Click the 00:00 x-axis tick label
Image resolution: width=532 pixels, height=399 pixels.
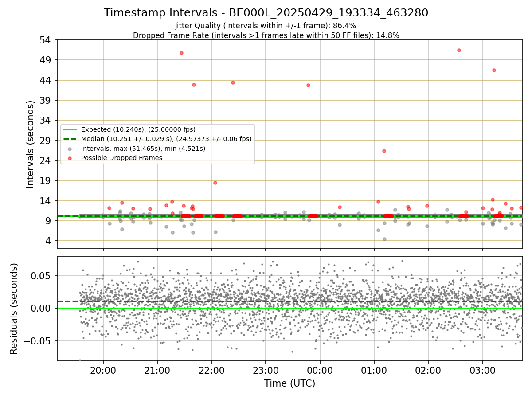click(320, 371)
